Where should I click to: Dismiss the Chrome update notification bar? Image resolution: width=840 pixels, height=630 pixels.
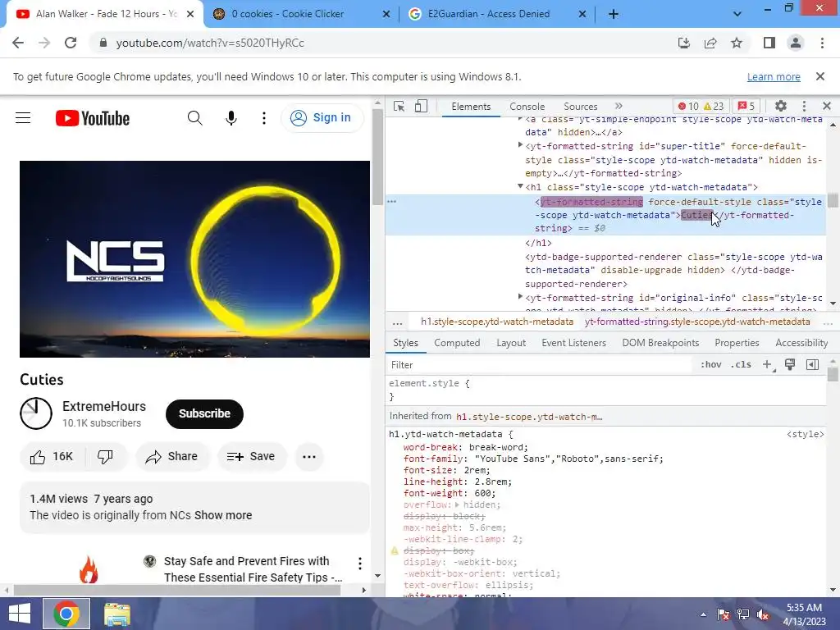tap(819, 76)
